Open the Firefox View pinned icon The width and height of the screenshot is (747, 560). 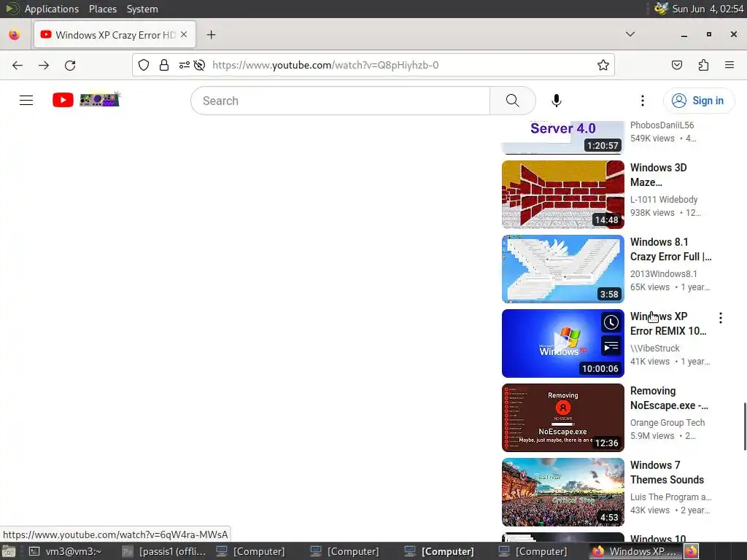click(15, 35)
